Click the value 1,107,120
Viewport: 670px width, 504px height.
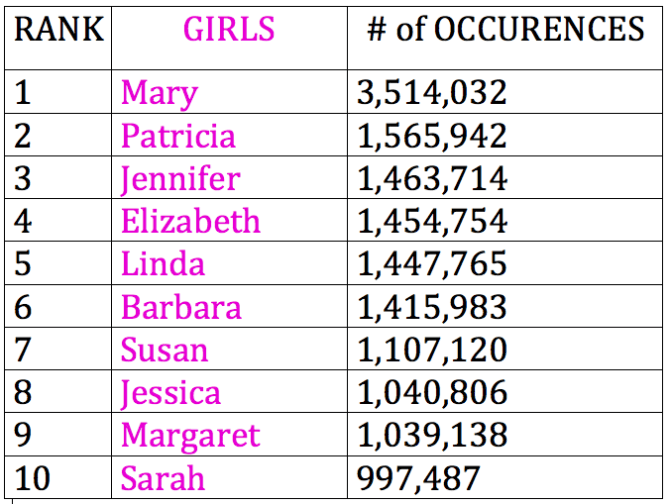click(432, 349)
